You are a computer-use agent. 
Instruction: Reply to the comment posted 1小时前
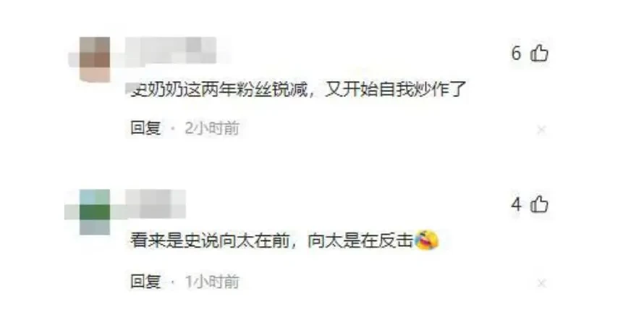145,282
